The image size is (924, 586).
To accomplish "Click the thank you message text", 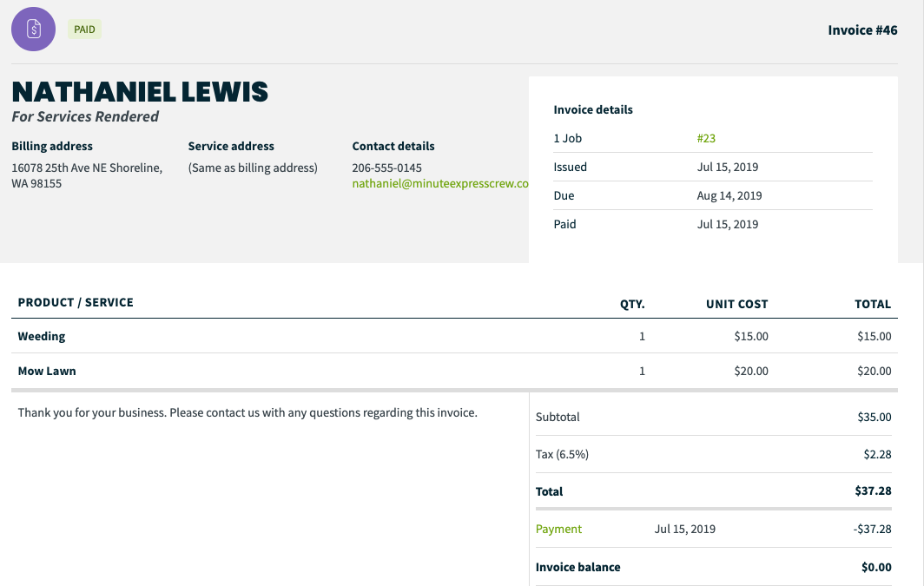I will (x=247, y=413).
